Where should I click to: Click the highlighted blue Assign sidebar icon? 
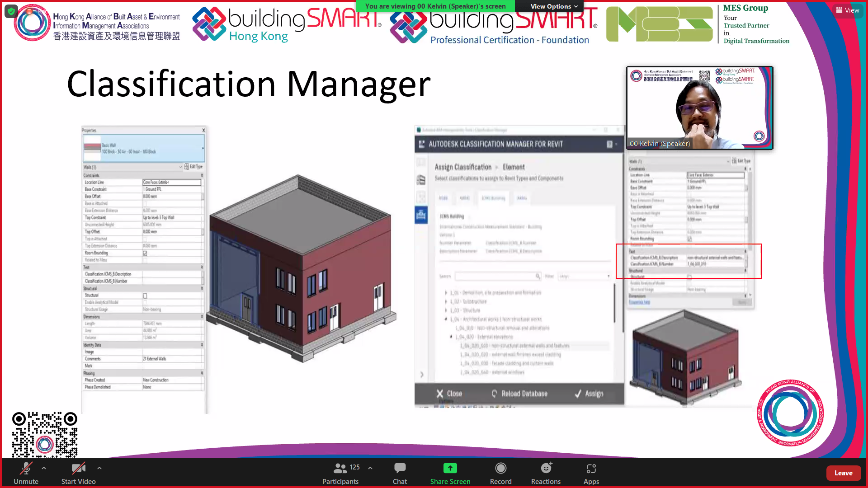click(421, 215)
